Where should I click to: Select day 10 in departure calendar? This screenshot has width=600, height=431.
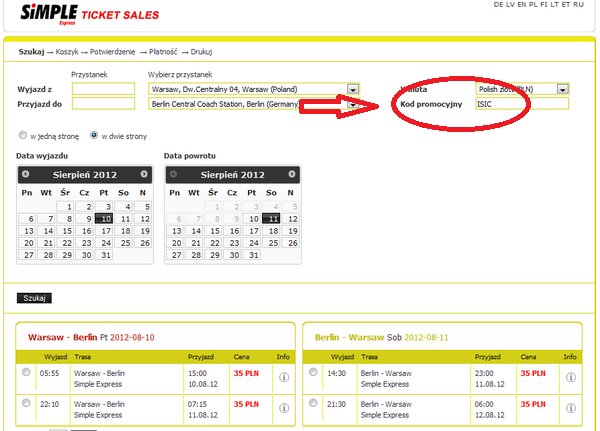pos(104,219)
